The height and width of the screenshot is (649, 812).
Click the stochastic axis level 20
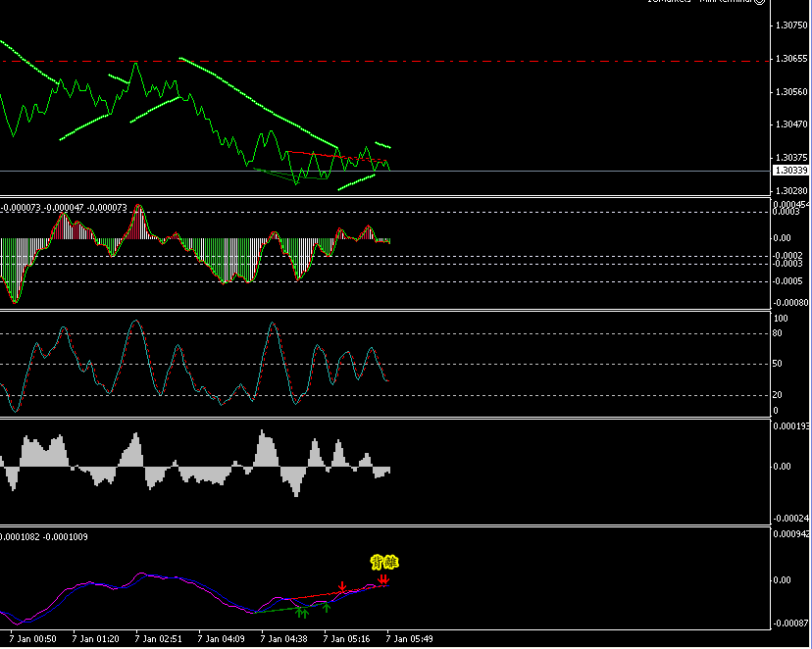coord(778,395)
